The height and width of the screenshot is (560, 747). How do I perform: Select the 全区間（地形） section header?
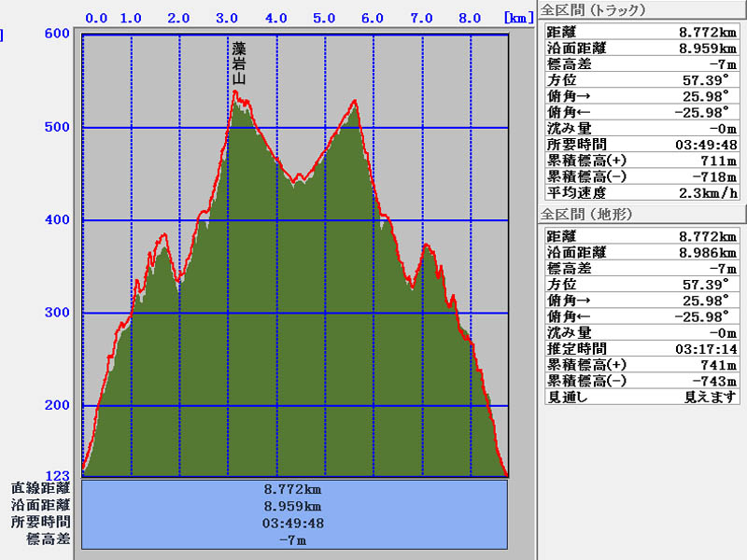[593, 215]
